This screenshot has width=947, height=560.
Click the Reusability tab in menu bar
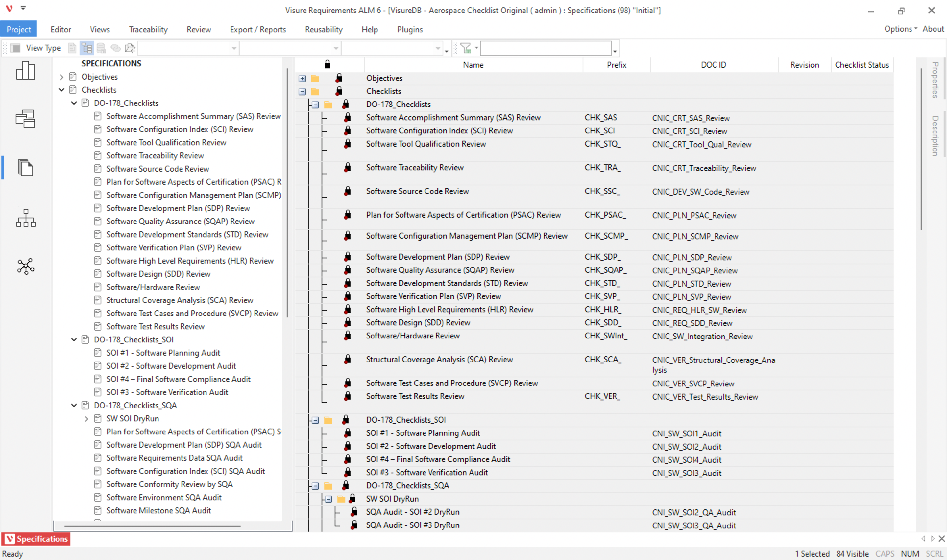tap(324, 29)
